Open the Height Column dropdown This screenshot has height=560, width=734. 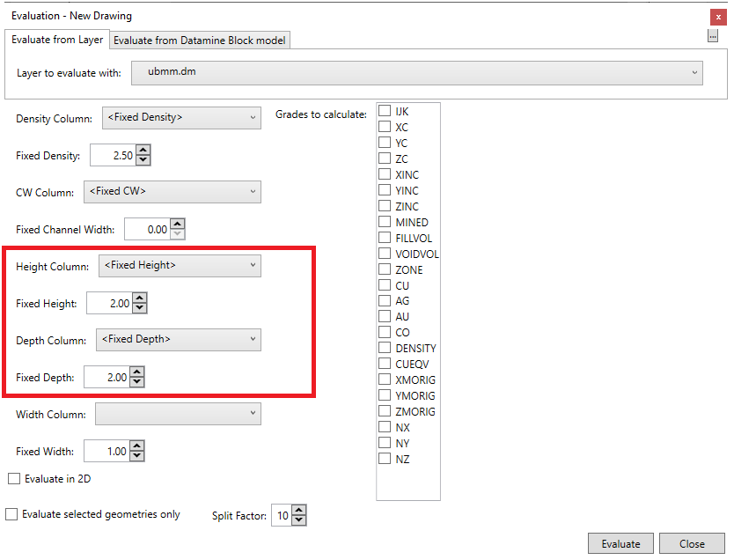(180, 265)
